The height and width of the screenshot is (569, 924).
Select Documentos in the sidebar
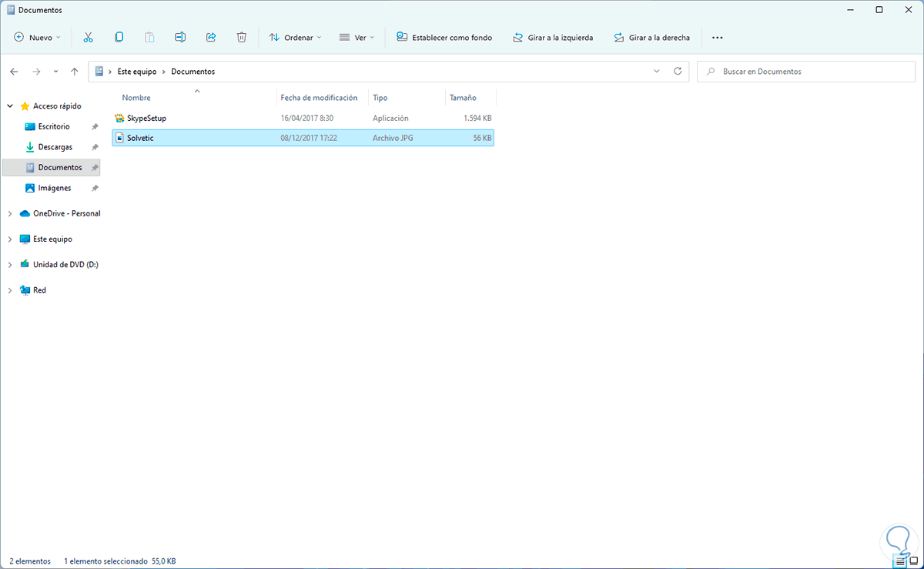(60, 167)
